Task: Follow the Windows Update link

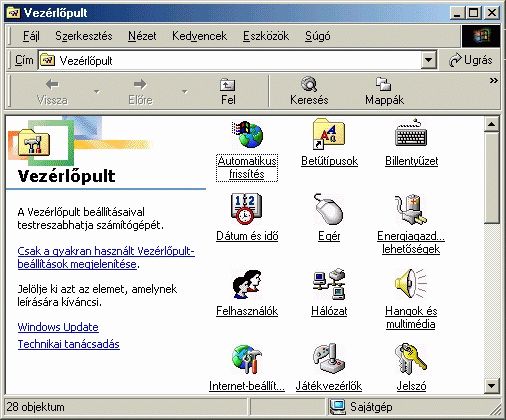Action: coord(58,327)
